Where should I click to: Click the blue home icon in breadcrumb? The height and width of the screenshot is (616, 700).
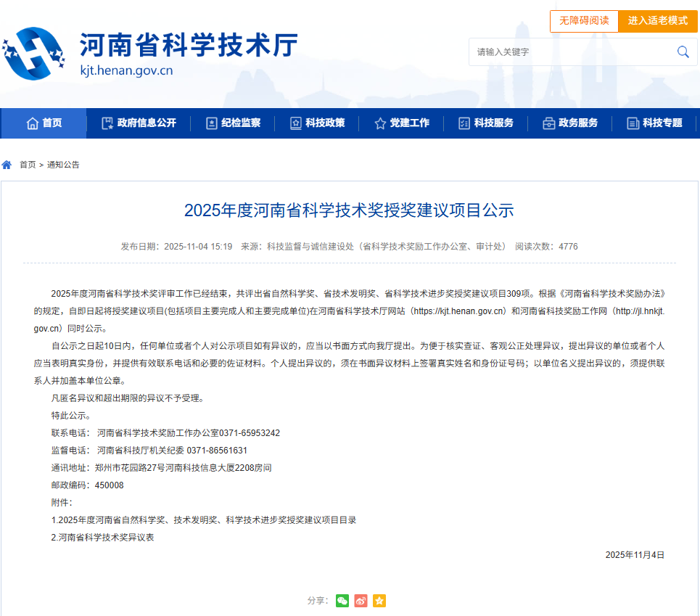(x=7, y=165)
